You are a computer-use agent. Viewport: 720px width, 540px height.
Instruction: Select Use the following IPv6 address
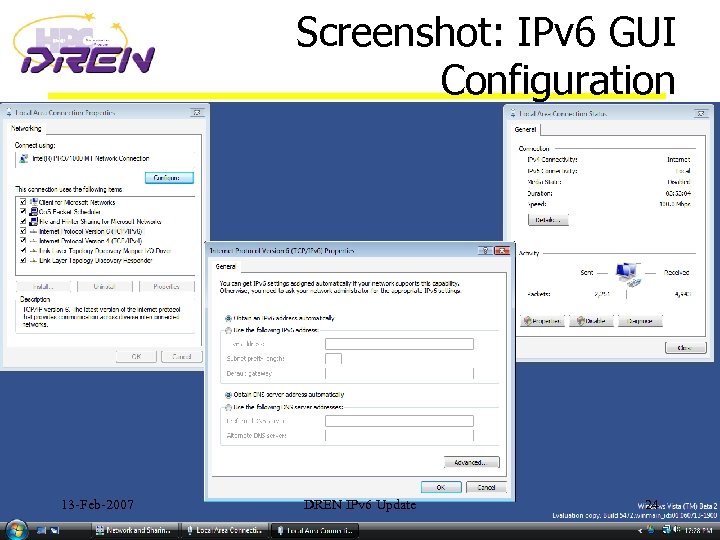pyautogui.click(x=228, y=330)
